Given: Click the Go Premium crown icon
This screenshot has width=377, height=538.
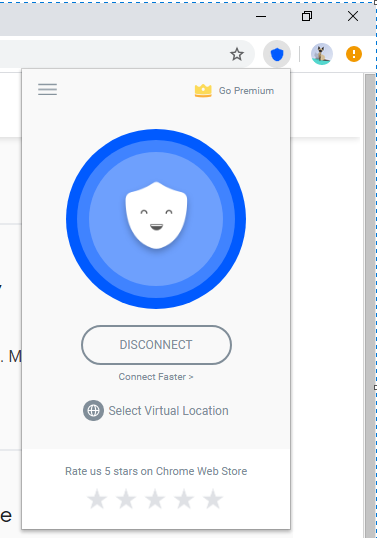Looking at the screenshot, I should (x=203, y=91).
